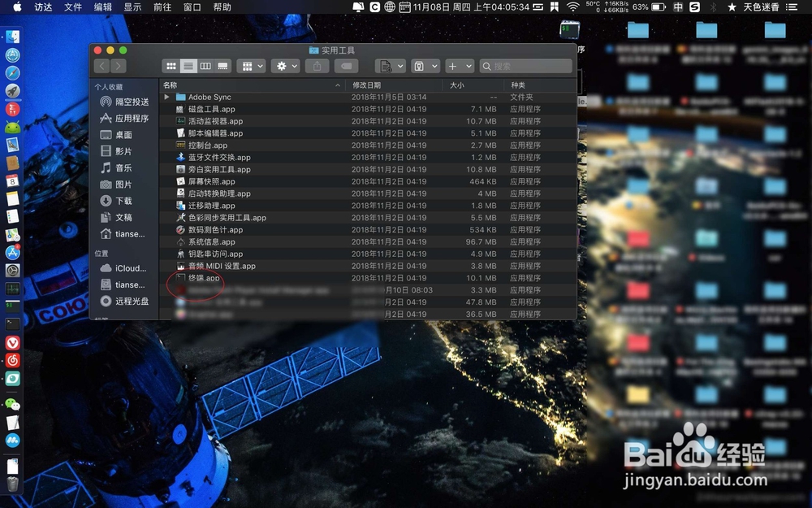Open the 前往 menu
This screenshot has height=508, width=812.
pyautogui.click(x=162, y=7)
